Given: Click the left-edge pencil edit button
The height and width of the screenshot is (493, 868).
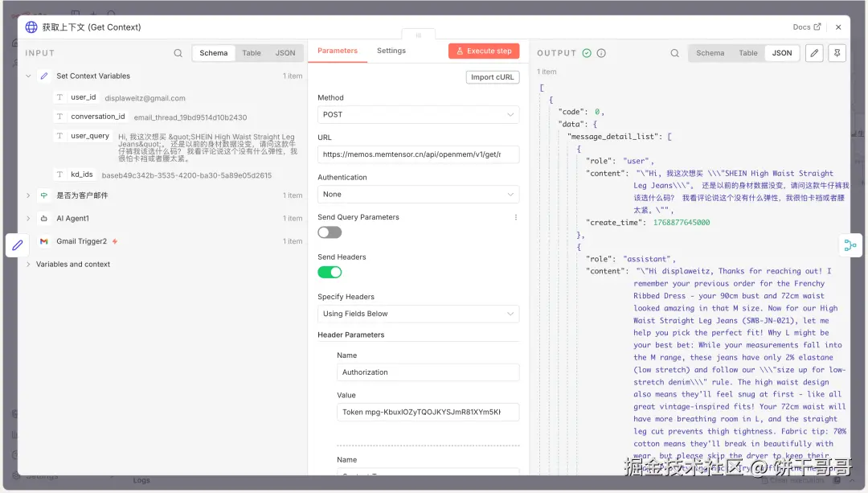Looking at the screenshot, I should tap(18, 244).
